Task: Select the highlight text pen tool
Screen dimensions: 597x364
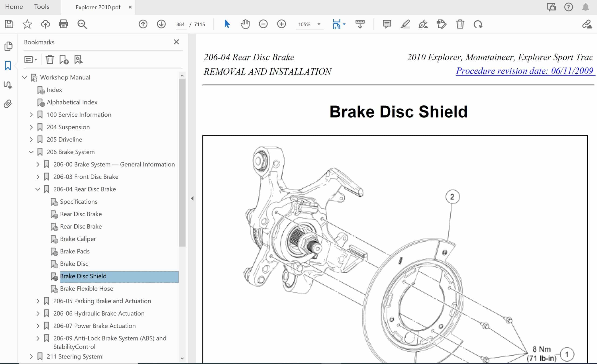Action: (405, 24)
